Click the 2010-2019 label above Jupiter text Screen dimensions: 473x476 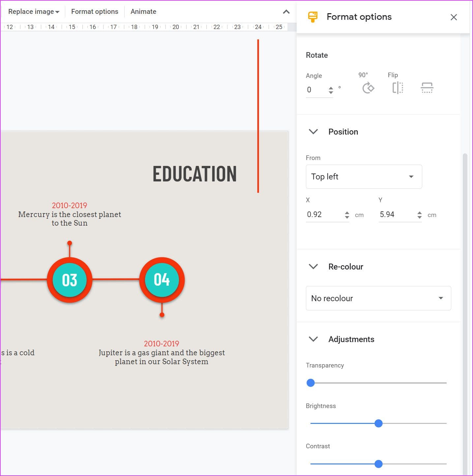coord(162,344)
